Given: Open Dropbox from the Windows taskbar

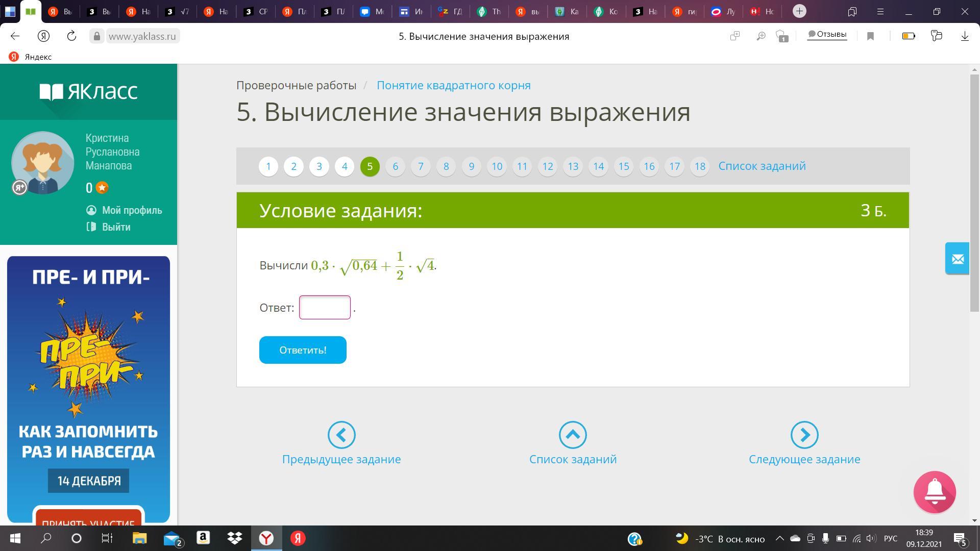Looking at the screenshot, I should click(x=234, y=538).
